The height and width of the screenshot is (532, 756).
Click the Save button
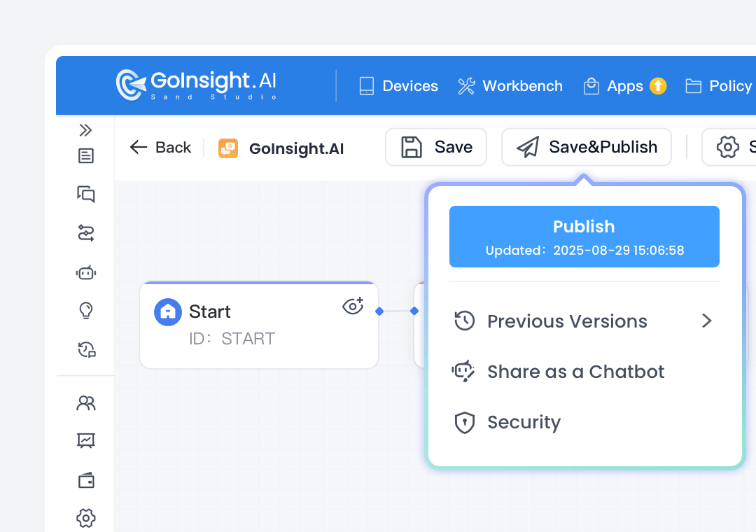click(435, 147)
